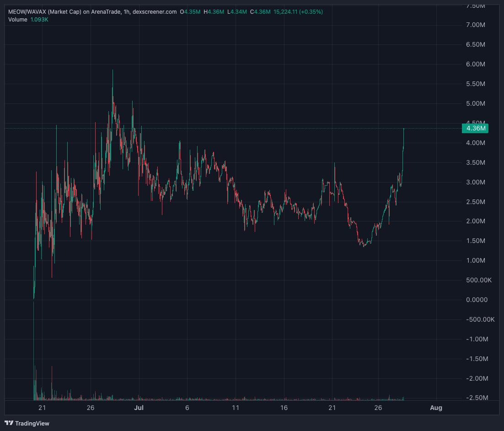Click the 26 date before Aug on time axis
The height and width of the screenshot is (431, 504).
(x=378, y=408)
